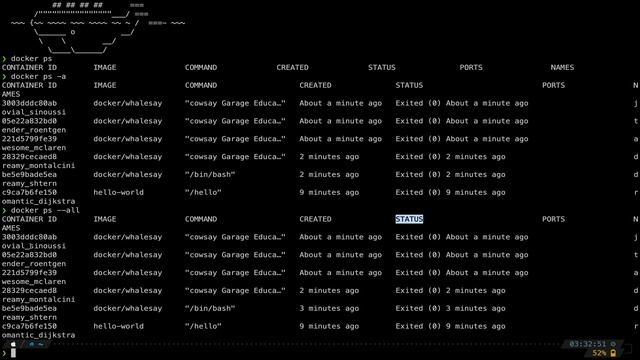Click "/bin/bash" command in docker ps -a output
This screenshot has width=640, height=360.
click(210, 175)
